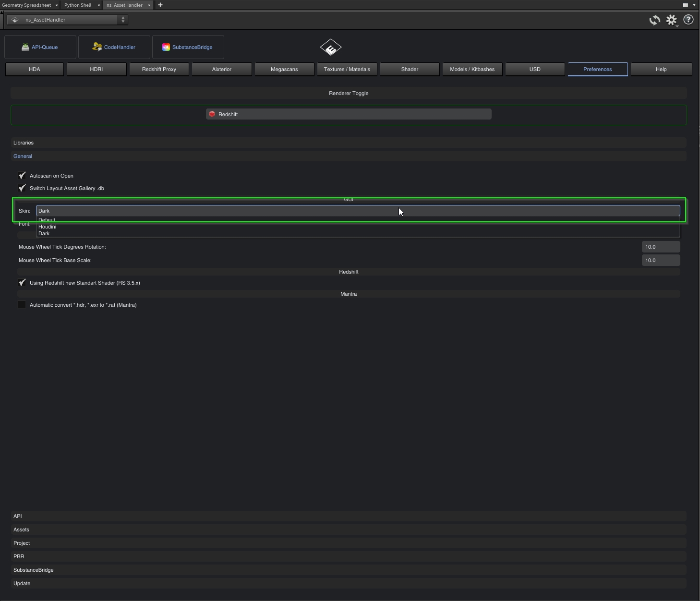Open the gear settings menu icon
The image size is (700, 601).
[x=671, y=20]
